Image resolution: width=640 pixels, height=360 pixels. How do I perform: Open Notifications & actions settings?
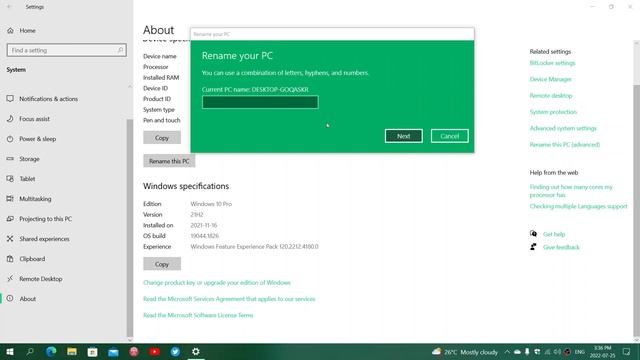(x=48, y=99)
